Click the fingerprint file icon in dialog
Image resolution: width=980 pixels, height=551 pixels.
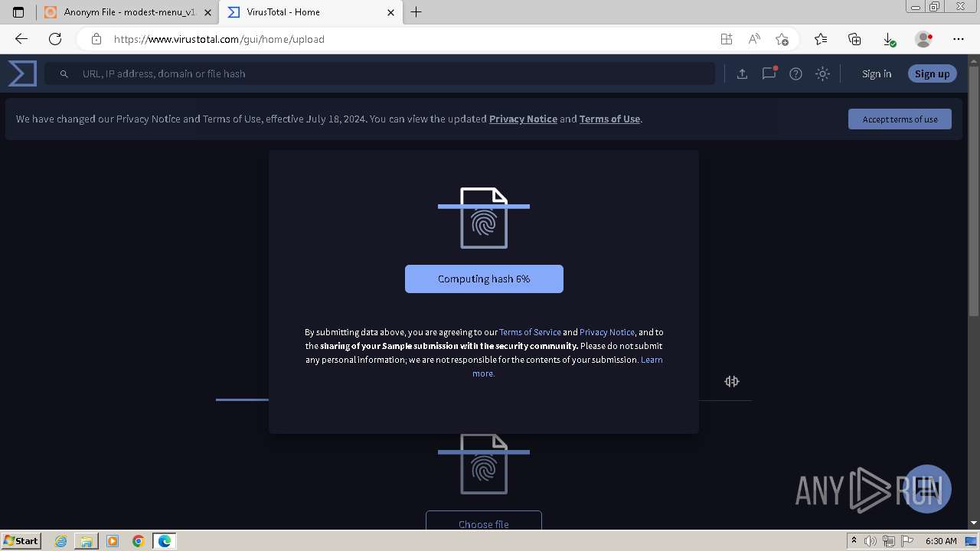click(x=484, y=218)
